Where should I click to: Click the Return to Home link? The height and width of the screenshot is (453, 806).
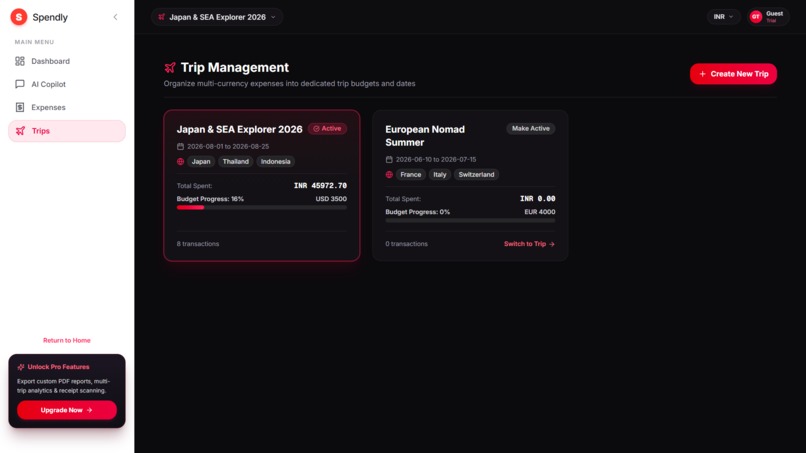(x=67, y=340)
